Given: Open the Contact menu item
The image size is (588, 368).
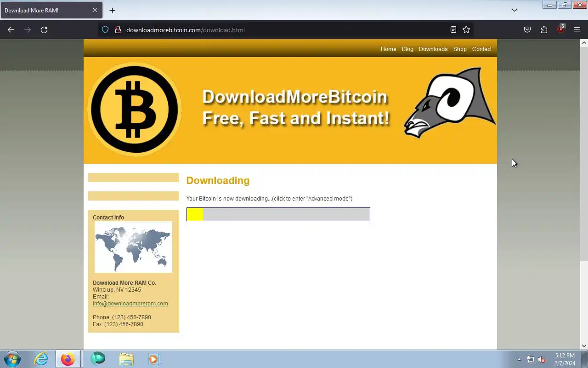Looking at the screenshot, I should click(x=482, y=49).
